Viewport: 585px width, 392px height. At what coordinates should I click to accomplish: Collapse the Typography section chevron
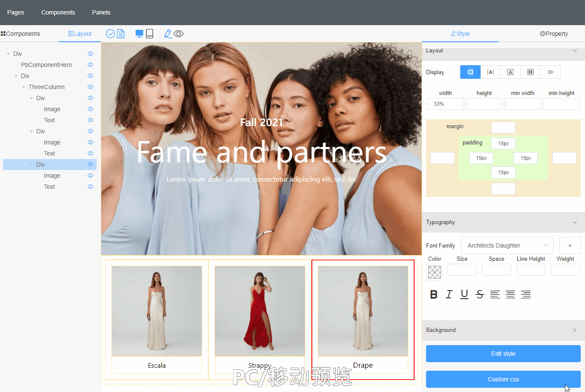coord(574,222)
